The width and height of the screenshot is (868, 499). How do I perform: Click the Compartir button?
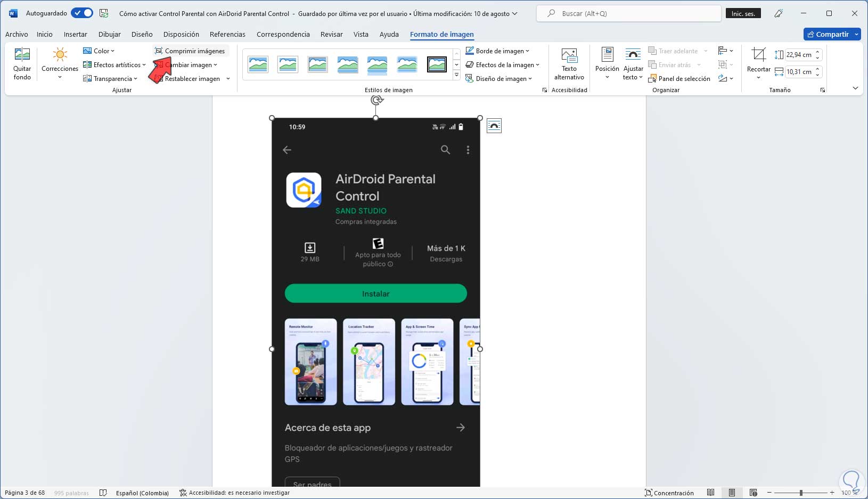tap(828, 34)
